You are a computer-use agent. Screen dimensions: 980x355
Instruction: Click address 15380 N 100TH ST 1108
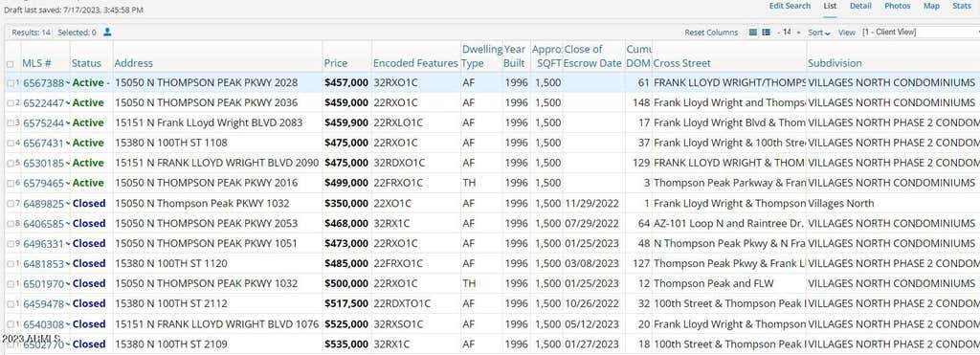[x=170, y=144]
